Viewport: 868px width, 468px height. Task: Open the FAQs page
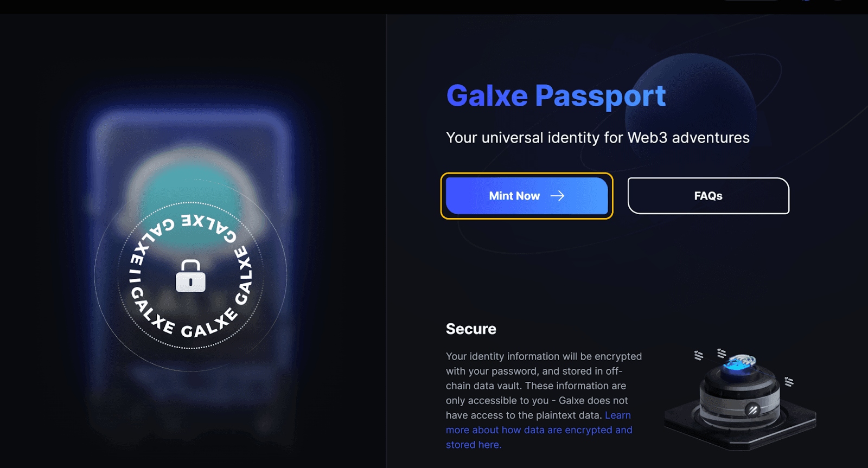pyautogui.click(x=708, y=196)
